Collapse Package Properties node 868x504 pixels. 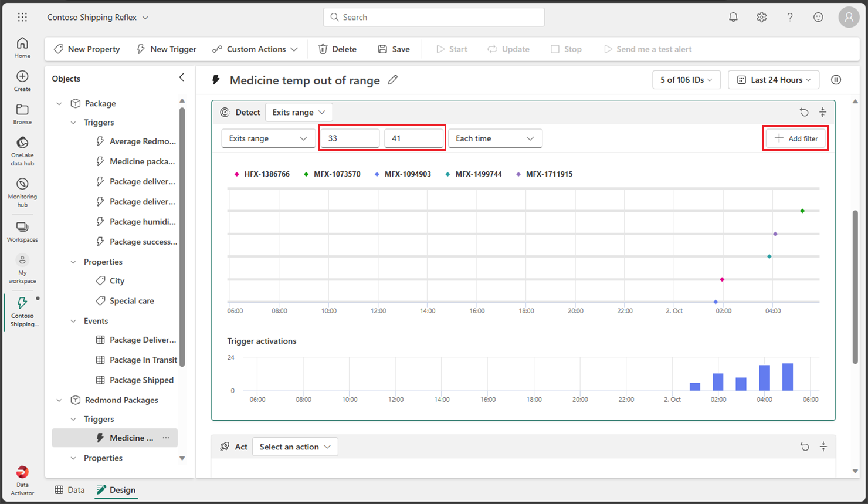73,262
